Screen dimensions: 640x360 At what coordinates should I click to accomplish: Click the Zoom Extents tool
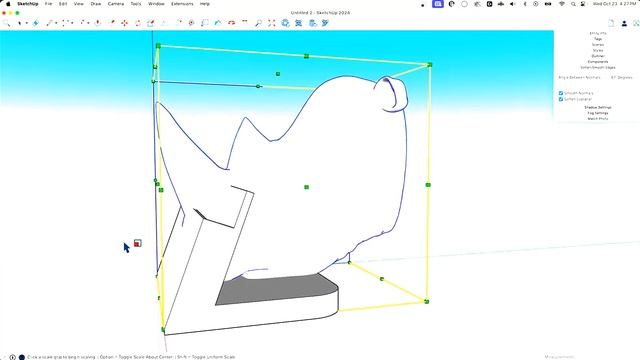(x=272, y=23)
